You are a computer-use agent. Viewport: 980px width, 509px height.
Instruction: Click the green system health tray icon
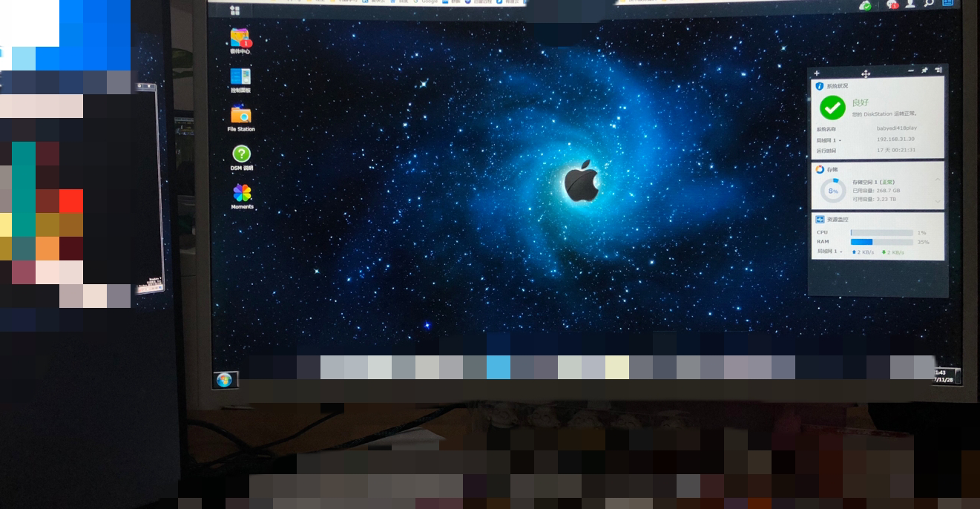tap(865, 5)
